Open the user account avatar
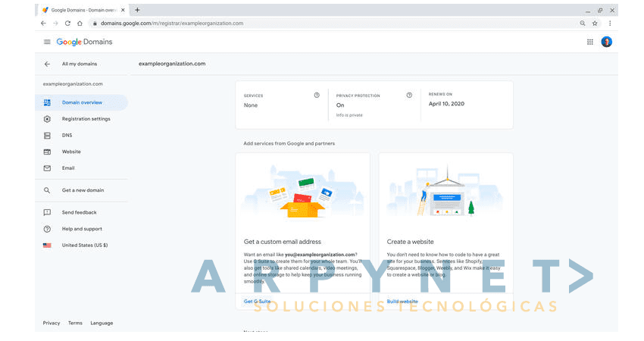The image size is (644, 341). click(606, 42)
